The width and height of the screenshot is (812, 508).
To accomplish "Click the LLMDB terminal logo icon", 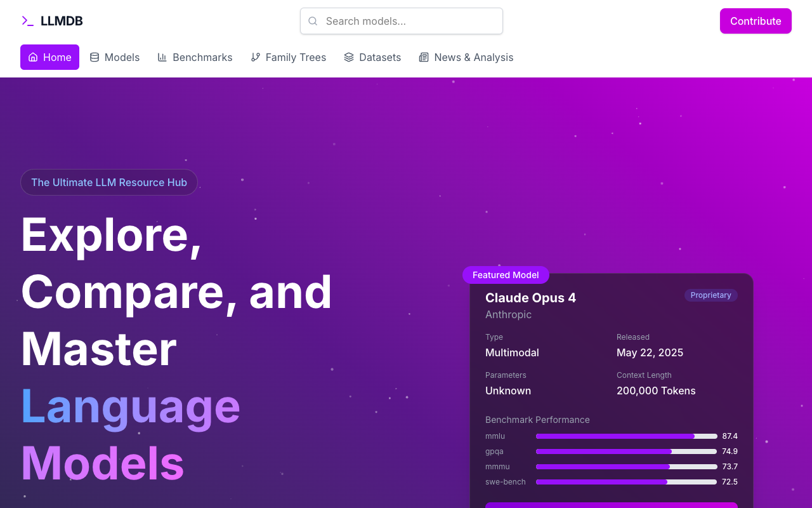I will pos(27,21).
